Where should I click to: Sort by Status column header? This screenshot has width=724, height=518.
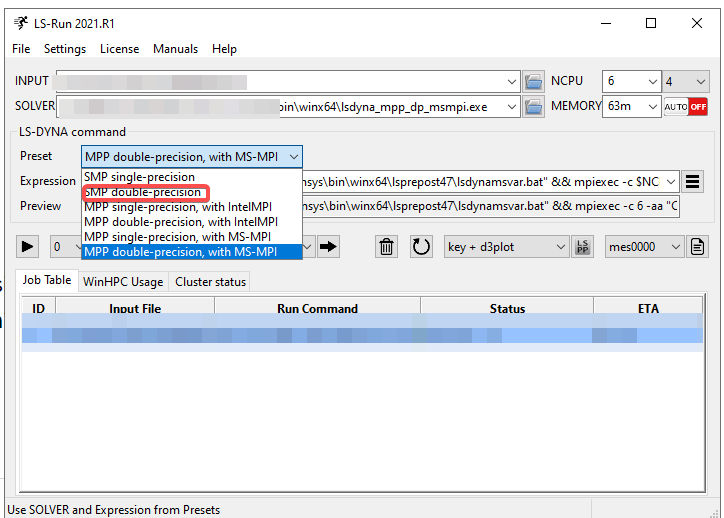tap(507, 308)
